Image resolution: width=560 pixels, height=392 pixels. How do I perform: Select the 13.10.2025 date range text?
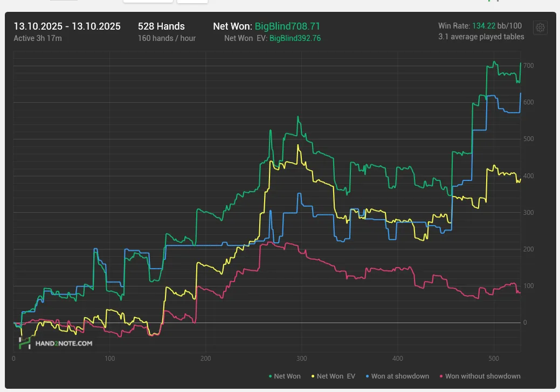pyautogui.click(x=67, y=26)
